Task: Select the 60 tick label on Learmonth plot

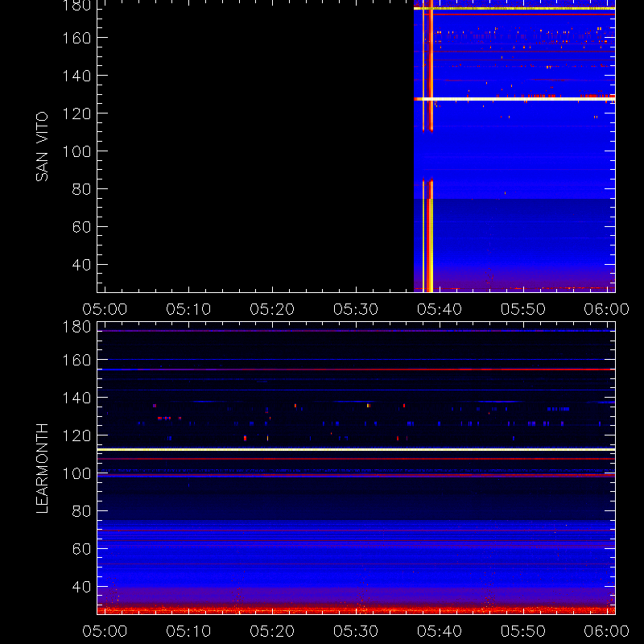Action: click(x=81, y=549)
